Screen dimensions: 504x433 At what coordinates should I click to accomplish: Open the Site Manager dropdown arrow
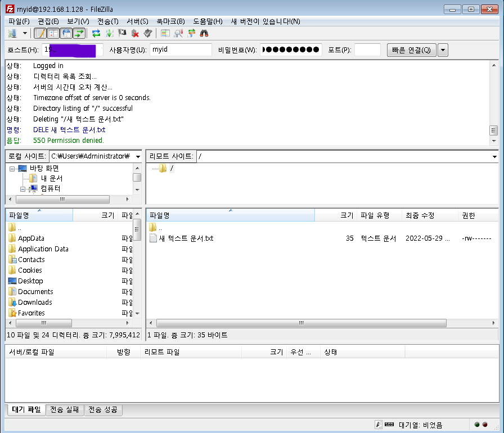tap(25, 33)
